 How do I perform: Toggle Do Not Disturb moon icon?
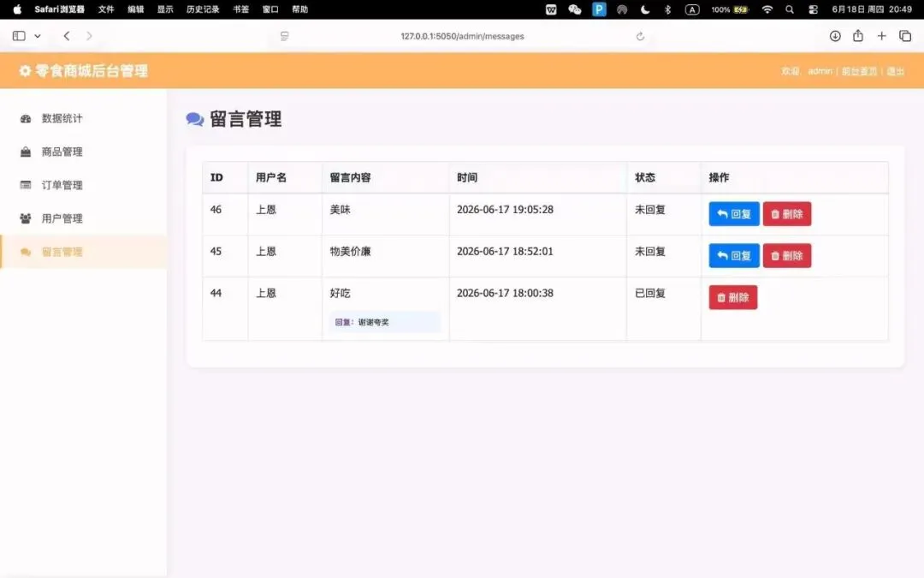coord(645,9)
